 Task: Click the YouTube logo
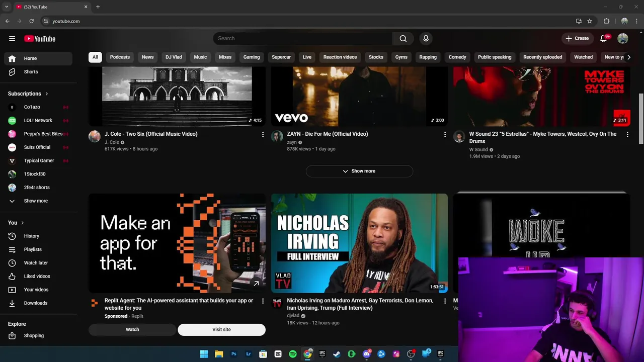40,39
